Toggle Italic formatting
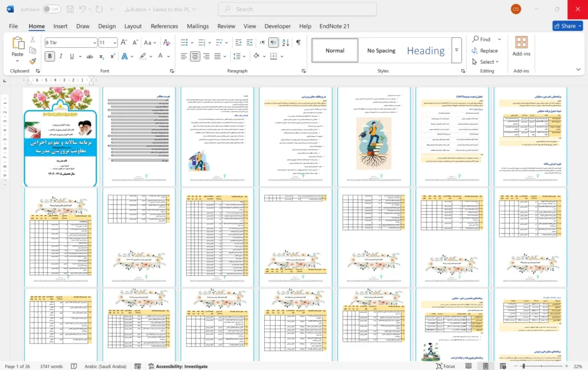 coord(61,56)
